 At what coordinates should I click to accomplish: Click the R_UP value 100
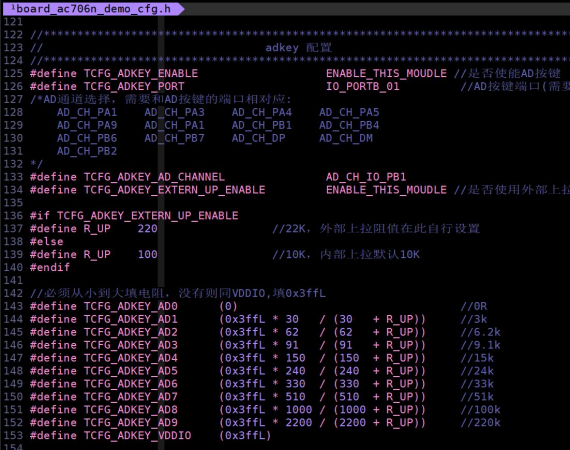148,254
